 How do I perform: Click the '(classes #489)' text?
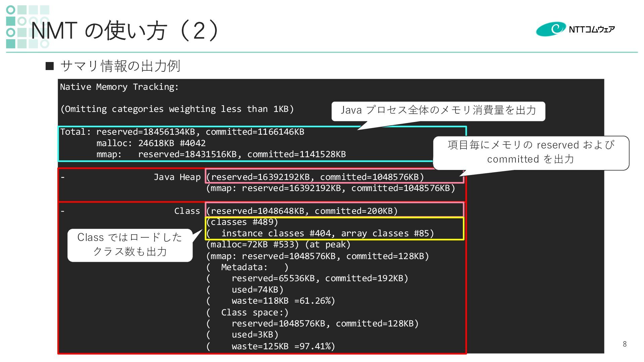point(242,222)
